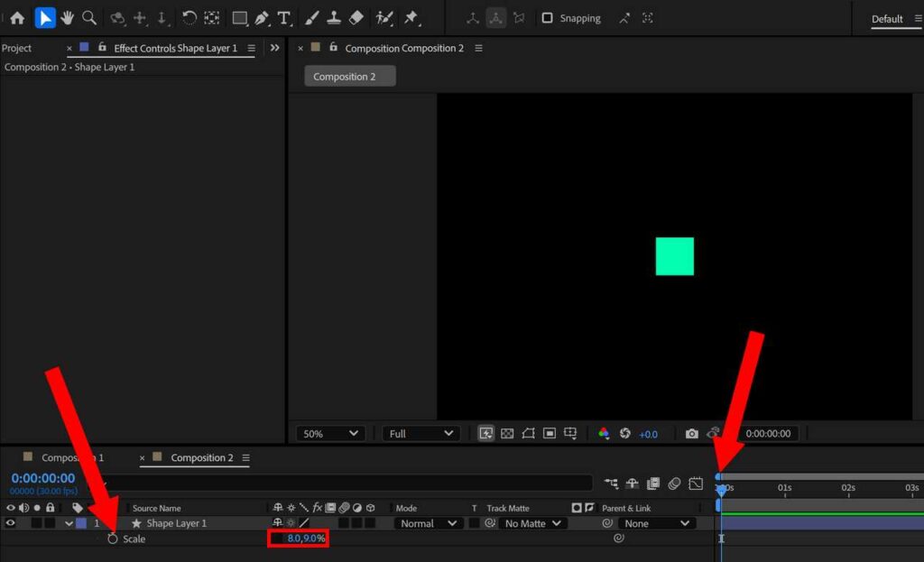Toggle Scale stopwatch for keyframing
Screen dimensions: 924x562
[113, 538]
